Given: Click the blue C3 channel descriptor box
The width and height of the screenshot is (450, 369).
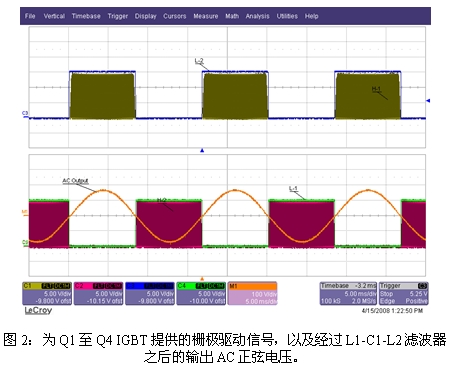Looking at the screenshot, I should (150, 294).
